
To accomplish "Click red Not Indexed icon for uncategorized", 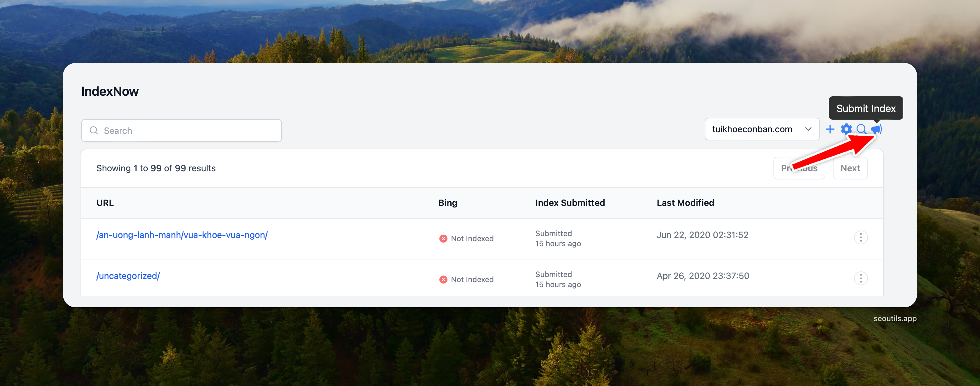I will click(x=443, y=280).
